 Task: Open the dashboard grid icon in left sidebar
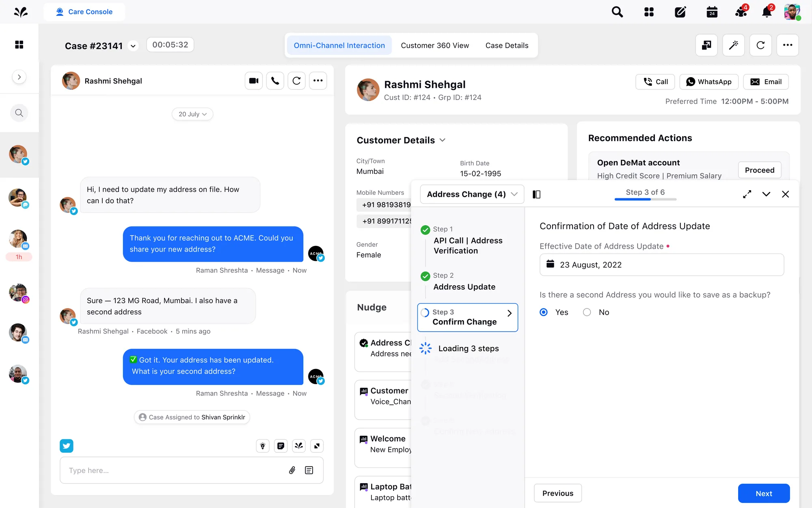click(19, 45)
